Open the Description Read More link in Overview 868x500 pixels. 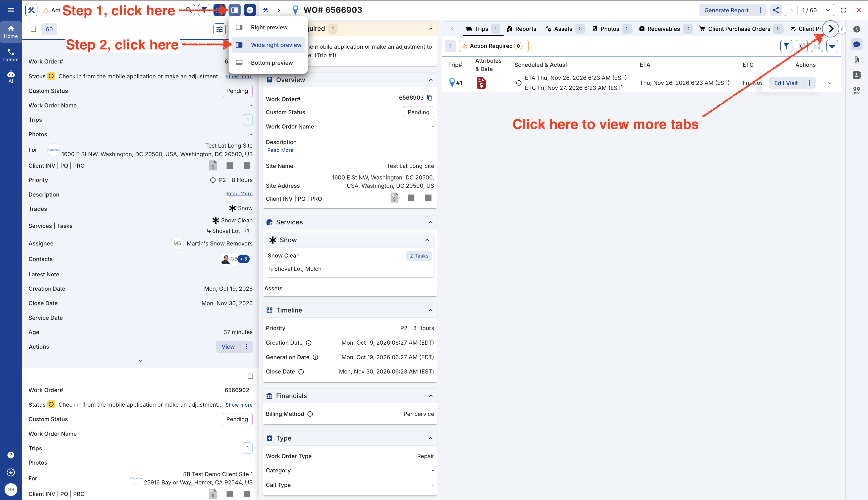280,150
